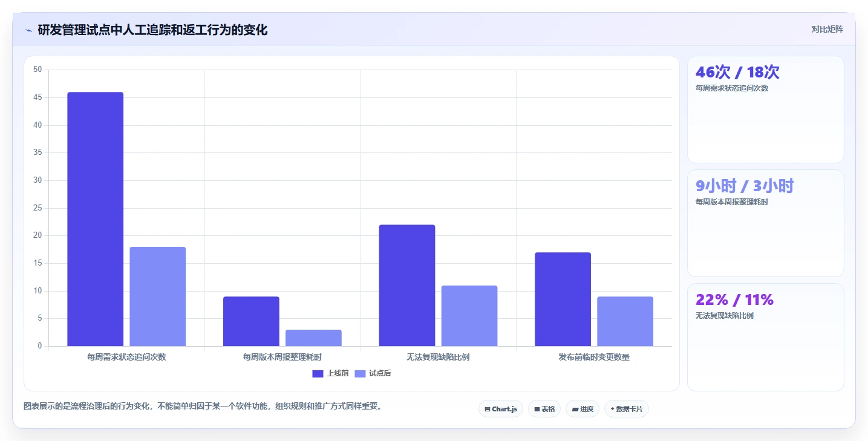This screenshot has height=441, width=868.
Task: Click the 试点后 bar for 每周需求状态追问次数
Action: [x=157, y=296]
